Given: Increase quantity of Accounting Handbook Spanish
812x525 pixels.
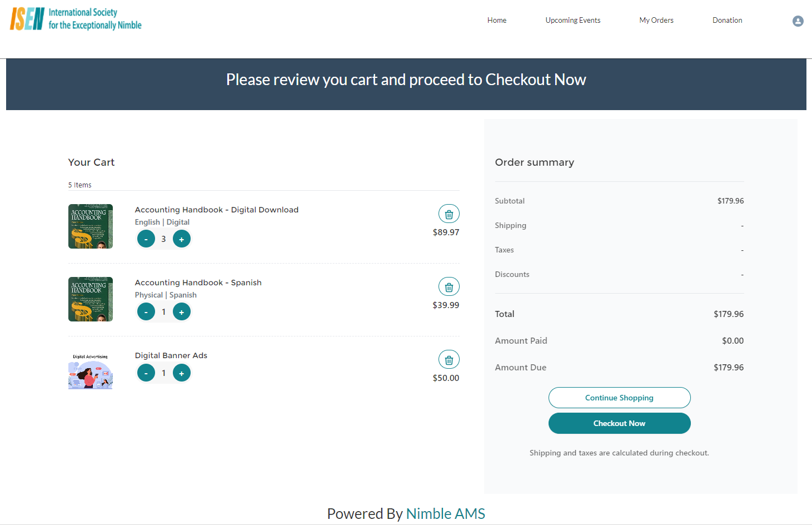Looking at the screenshot, I should [181, 312].
